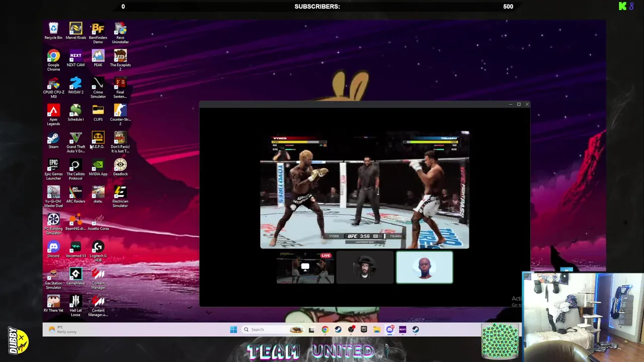Open BarnFinders Demo shortcut
644x362 pixels.
tap(98, 33)
